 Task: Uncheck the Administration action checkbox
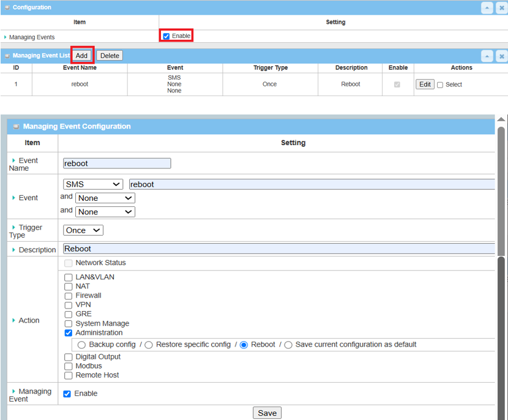click(69, 333)
